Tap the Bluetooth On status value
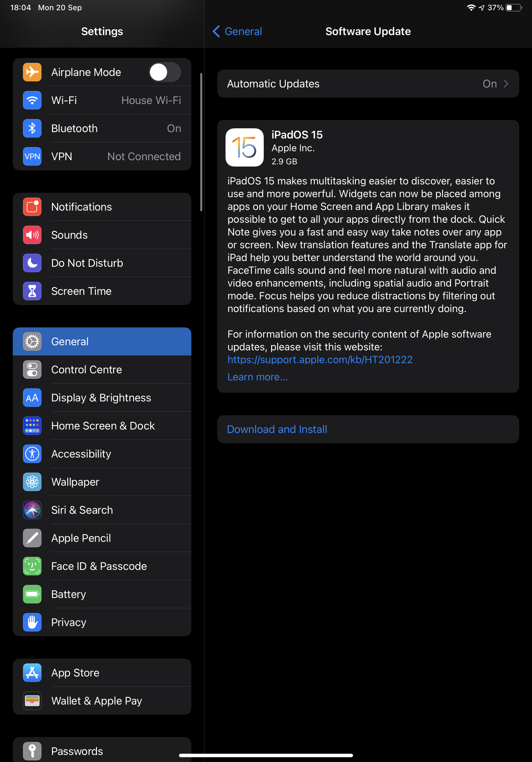Viewport: 532px width, 762px height. (174, 128)
